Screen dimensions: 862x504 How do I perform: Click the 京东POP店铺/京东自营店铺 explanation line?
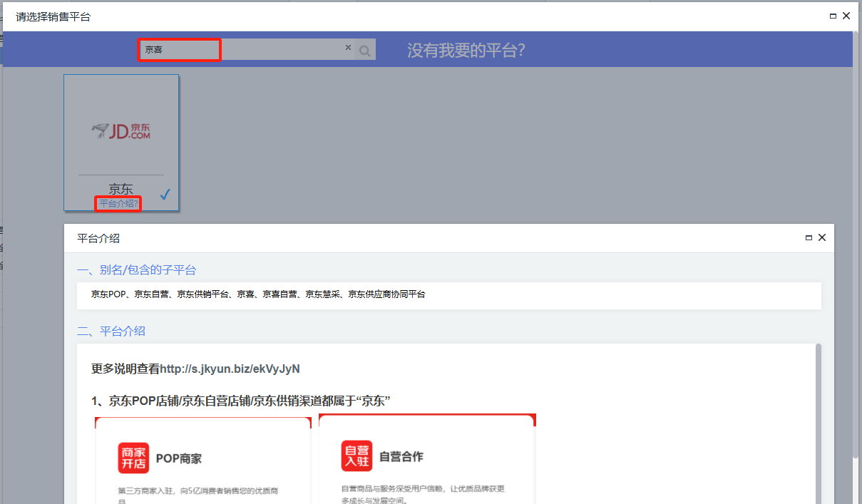click(241, 401)
